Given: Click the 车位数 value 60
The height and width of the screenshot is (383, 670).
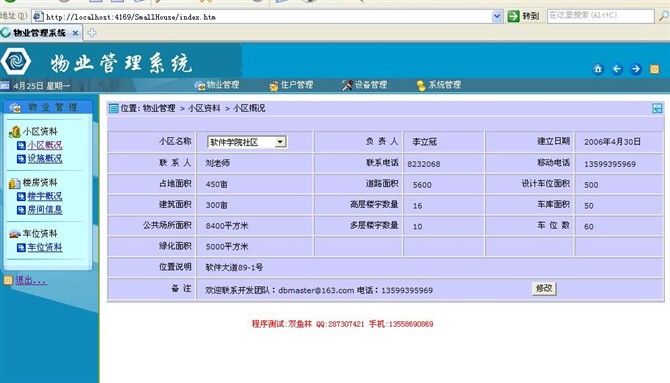Looking at the screenshot, I should point(589,227).
